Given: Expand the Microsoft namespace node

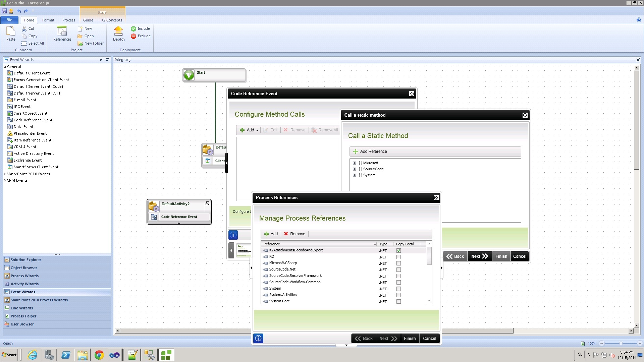Looking at the screenshot, I should (x=354, y=163).
